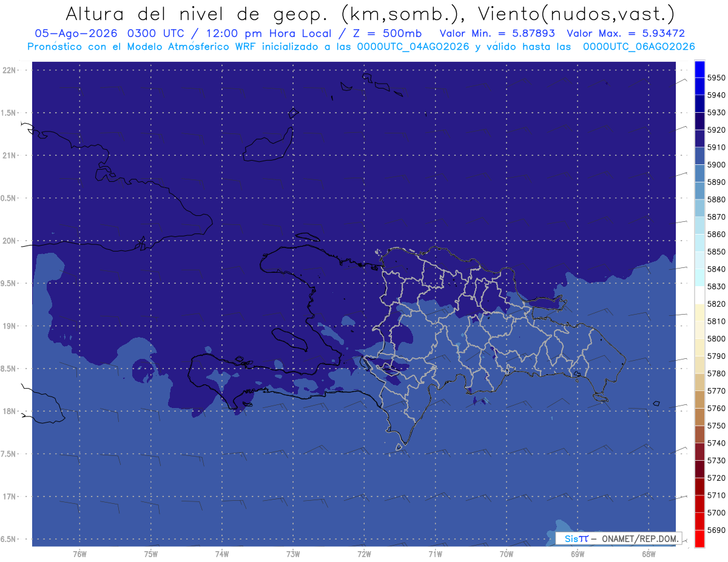Click the colorbar swatch between 5880 and 5870
Screen dimensions: 728x562
click(x=699, y=208)
